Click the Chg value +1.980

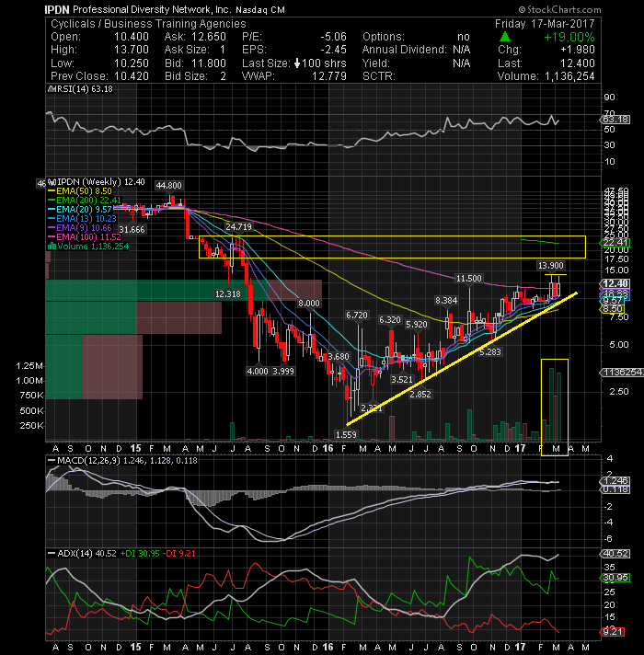578,50
